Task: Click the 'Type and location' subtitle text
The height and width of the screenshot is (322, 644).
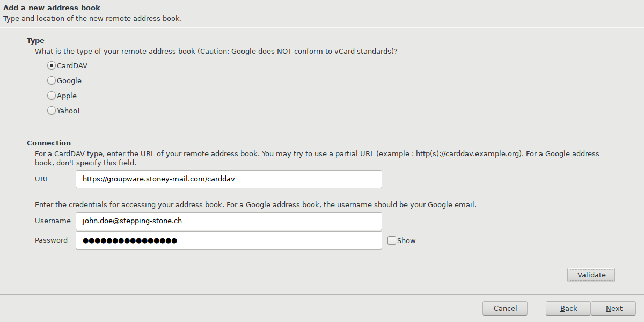Action: pyautogui.click(x=92, y=19)
